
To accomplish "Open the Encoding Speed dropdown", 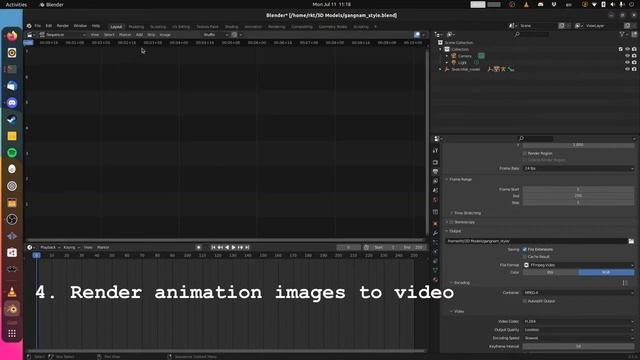I will (x=579, y=338).
